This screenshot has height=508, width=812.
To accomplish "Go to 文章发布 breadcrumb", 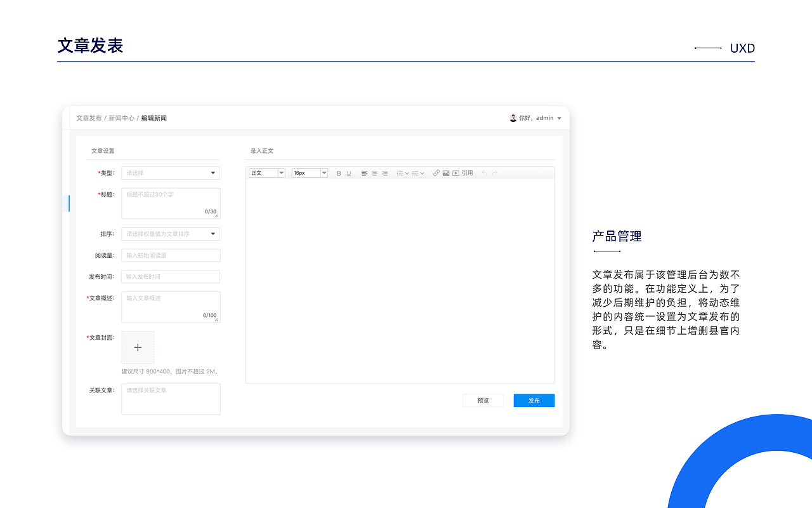I will point(89,118).
